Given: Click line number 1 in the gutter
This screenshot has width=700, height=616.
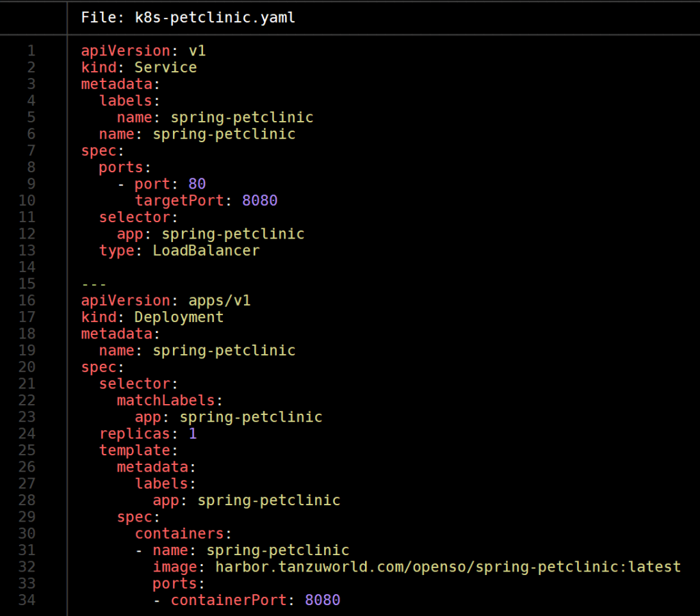Looking at the screenshot, I should coord(31,51).
